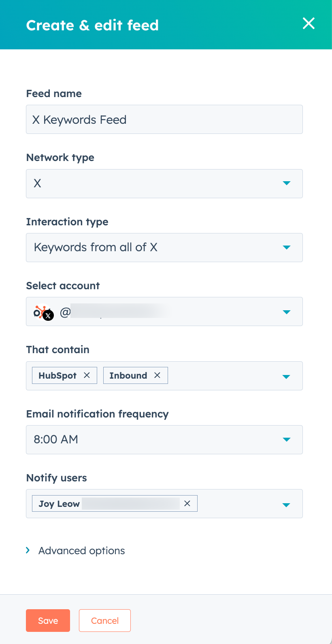
Task: Expand the Advanced options section
Action: point(75,550)
